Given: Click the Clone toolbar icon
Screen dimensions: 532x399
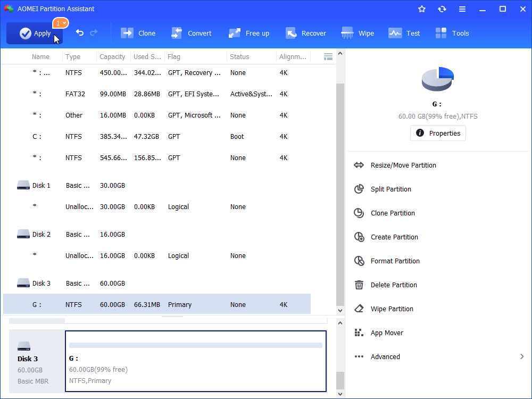Looking at the screenshot, I should pos(138,33).
